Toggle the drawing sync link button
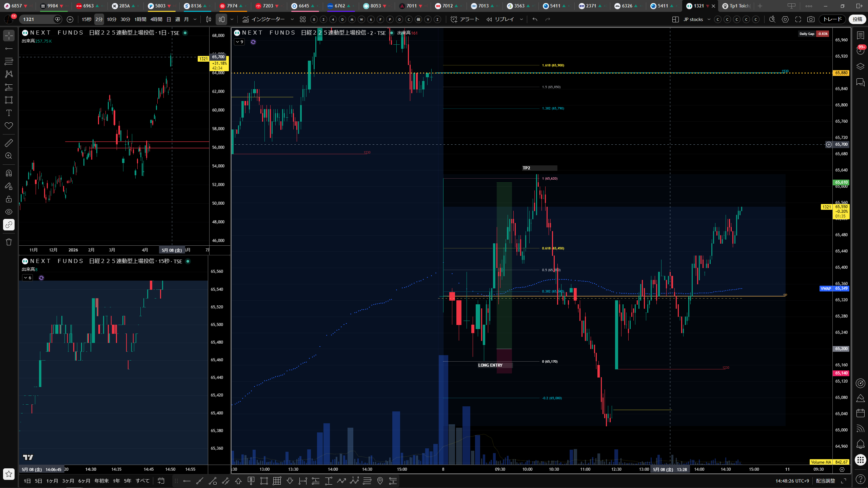Viewport: 868px width, 488px height. [x=9, y=225]
